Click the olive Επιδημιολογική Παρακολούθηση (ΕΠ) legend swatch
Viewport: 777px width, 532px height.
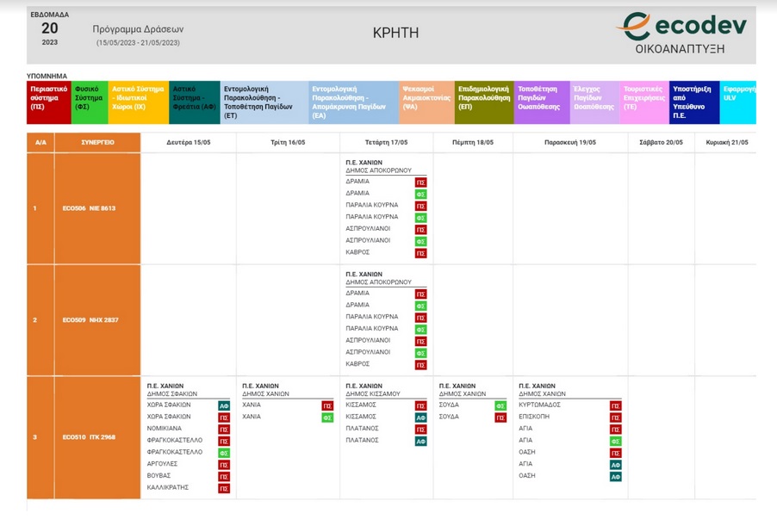point(484,102)
